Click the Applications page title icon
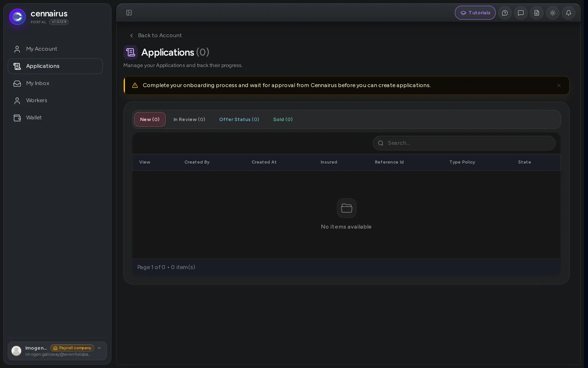 (130, 52)
